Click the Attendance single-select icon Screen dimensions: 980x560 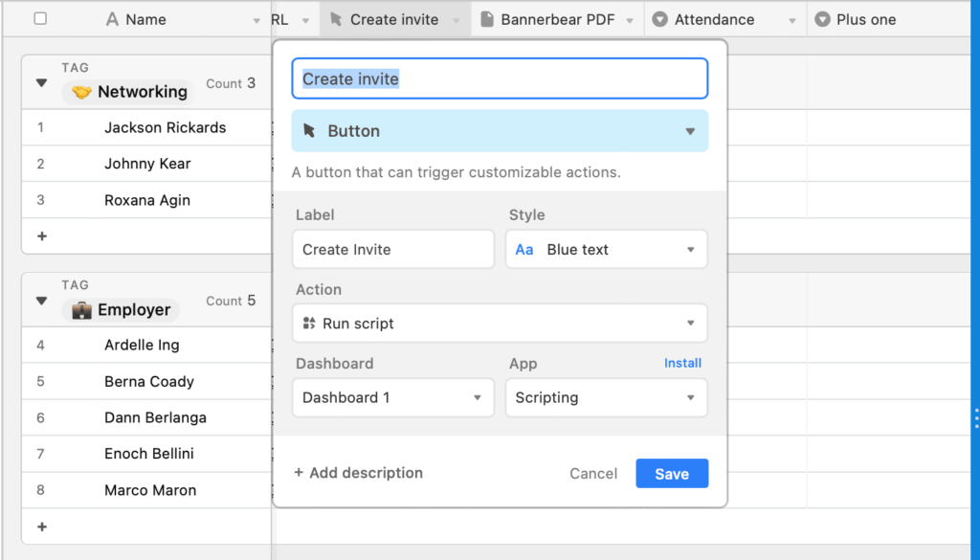click(x=659, y=19)
